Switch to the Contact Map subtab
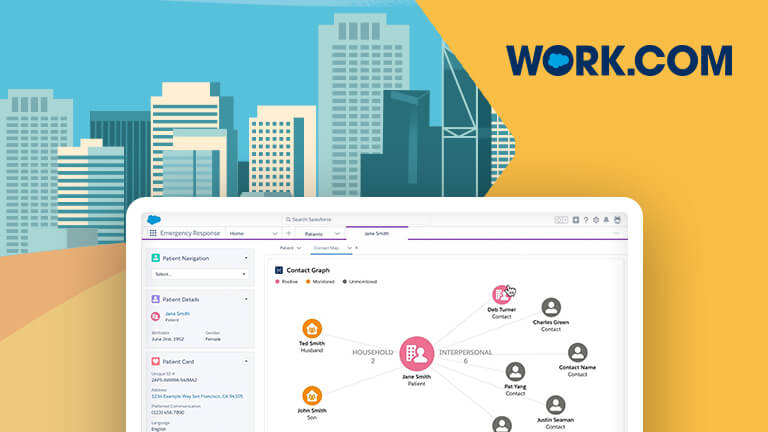 (327, 247)
